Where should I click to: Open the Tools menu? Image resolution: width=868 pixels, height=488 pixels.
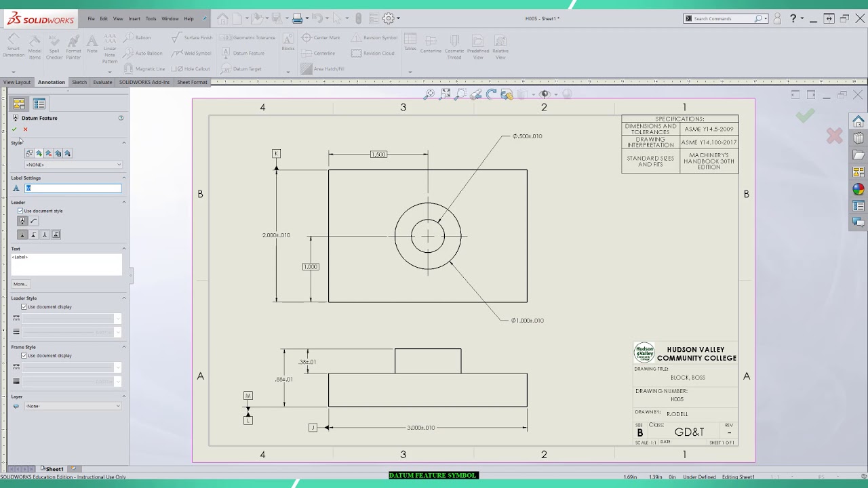pyautogui.click(x=151, y=19)
